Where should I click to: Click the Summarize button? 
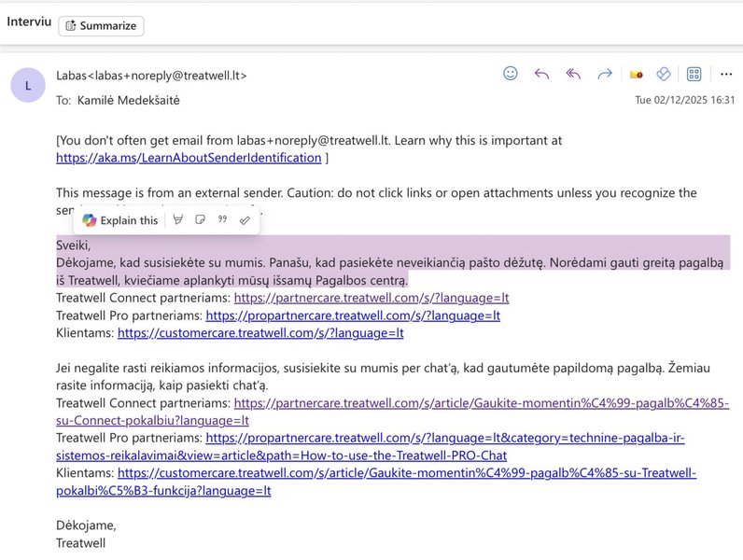[x=101, y=26]
